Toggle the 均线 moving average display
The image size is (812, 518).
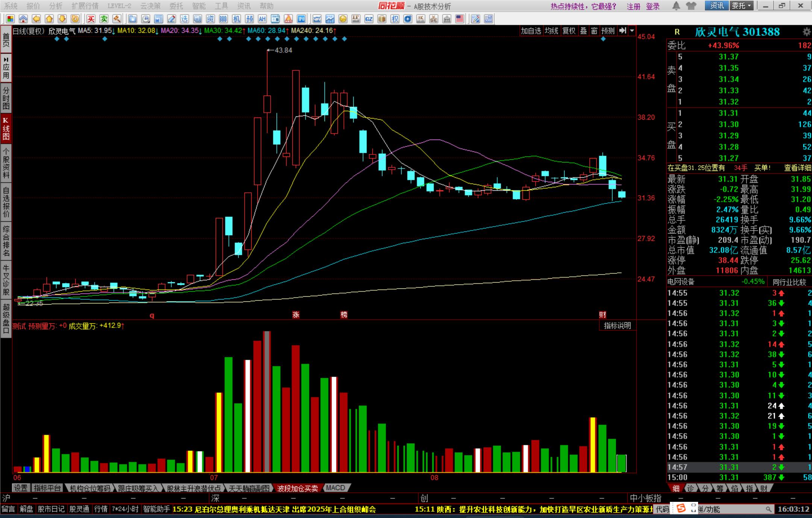click(551, 31)
